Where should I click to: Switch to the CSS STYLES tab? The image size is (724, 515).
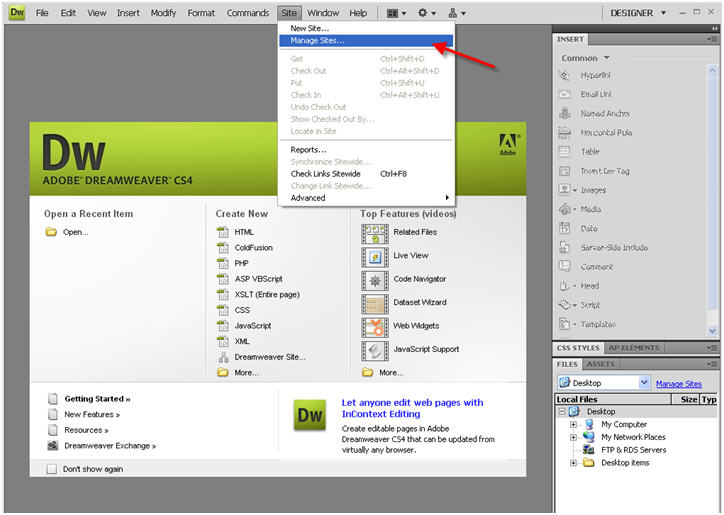tap(578, 348)
